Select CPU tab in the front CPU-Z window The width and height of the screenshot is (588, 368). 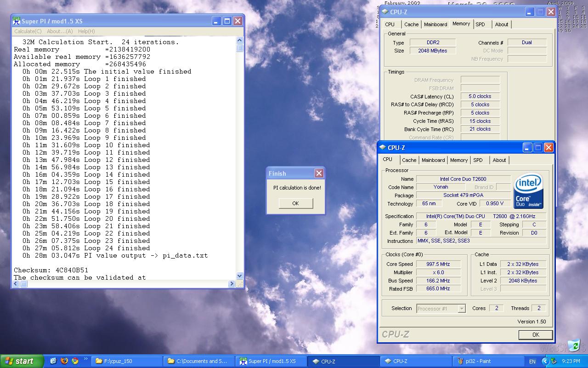(x=388, y=160)
